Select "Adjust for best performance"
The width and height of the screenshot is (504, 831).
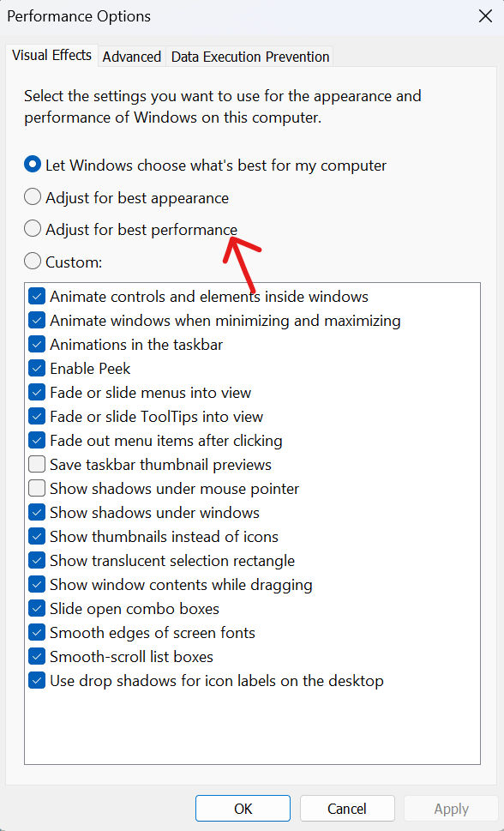32,229
